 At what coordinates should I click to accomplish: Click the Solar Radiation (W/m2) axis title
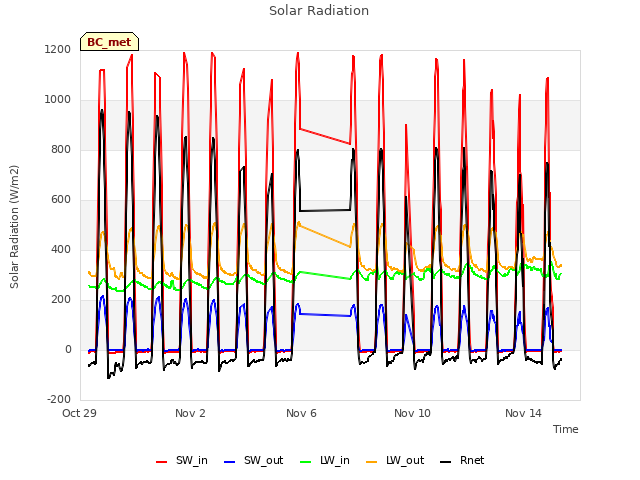pyautogui.click(x=14, y=227)
